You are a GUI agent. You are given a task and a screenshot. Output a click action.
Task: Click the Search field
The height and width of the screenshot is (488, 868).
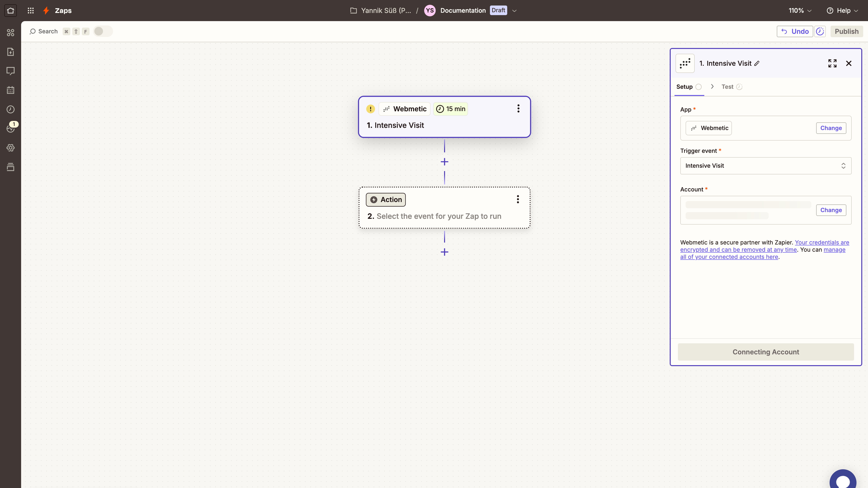coord(48,31)
